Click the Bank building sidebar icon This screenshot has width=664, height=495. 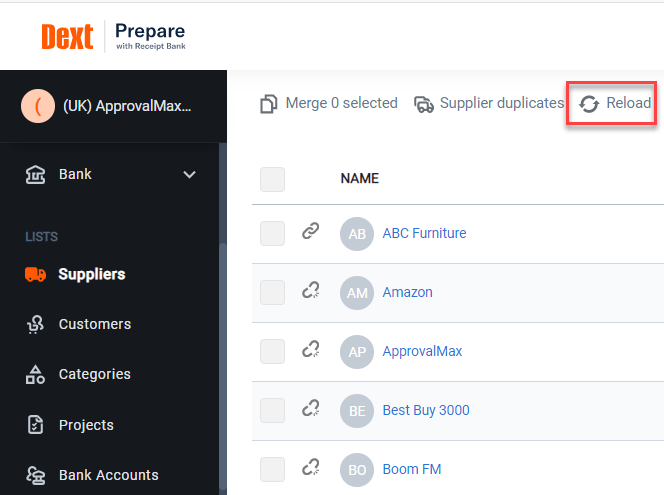click(x=35, y=175)
